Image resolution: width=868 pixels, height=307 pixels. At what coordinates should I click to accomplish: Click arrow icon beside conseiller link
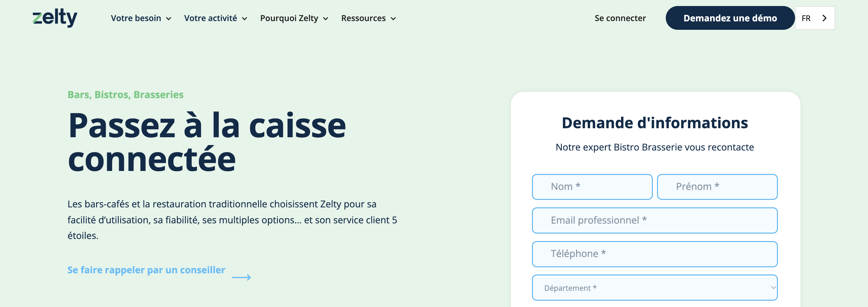coord(241,278)
